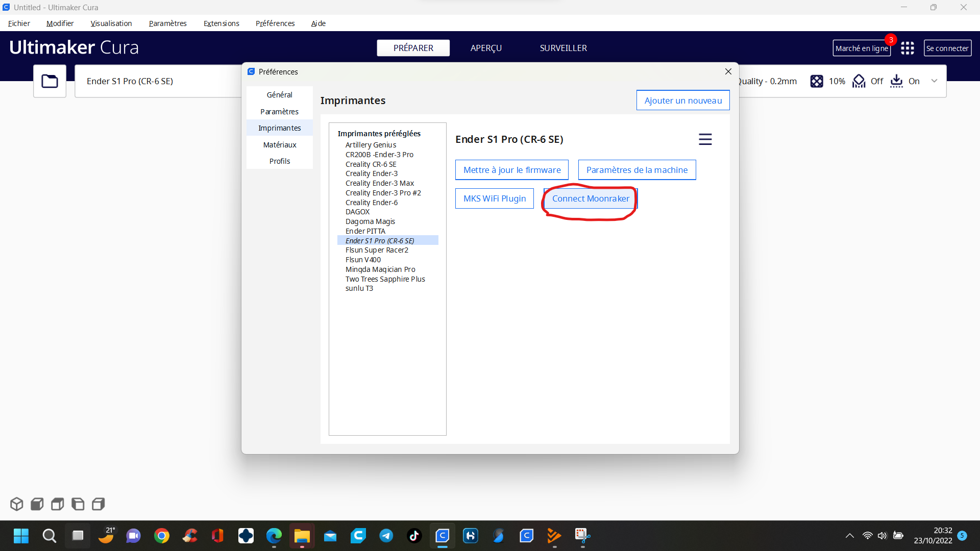Open the Fichier menu
Viewport: 980px width, 551px height.
19,23
